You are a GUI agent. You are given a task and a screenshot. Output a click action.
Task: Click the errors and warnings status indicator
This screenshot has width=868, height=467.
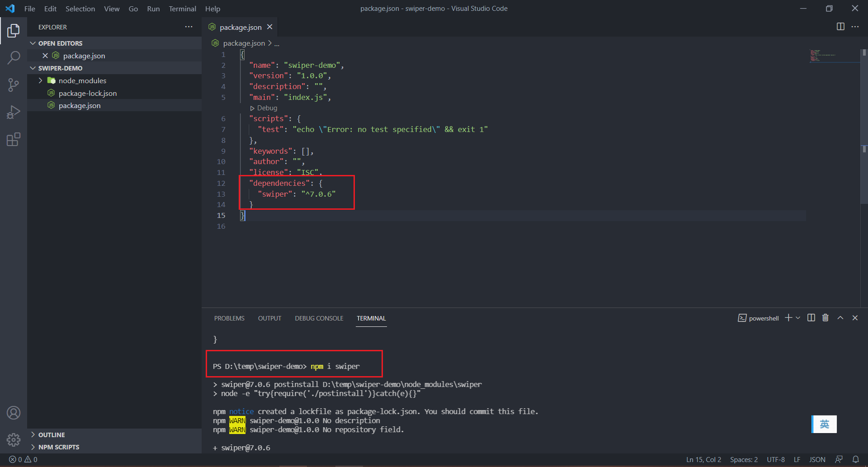pyautogui.click(x=23, y=459)
